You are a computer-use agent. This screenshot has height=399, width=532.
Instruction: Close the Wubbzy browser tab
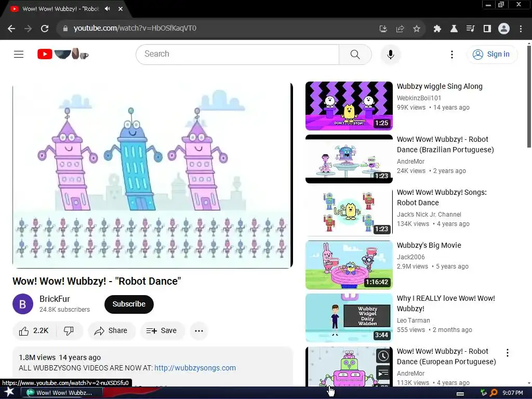click(x=121, y=9)
